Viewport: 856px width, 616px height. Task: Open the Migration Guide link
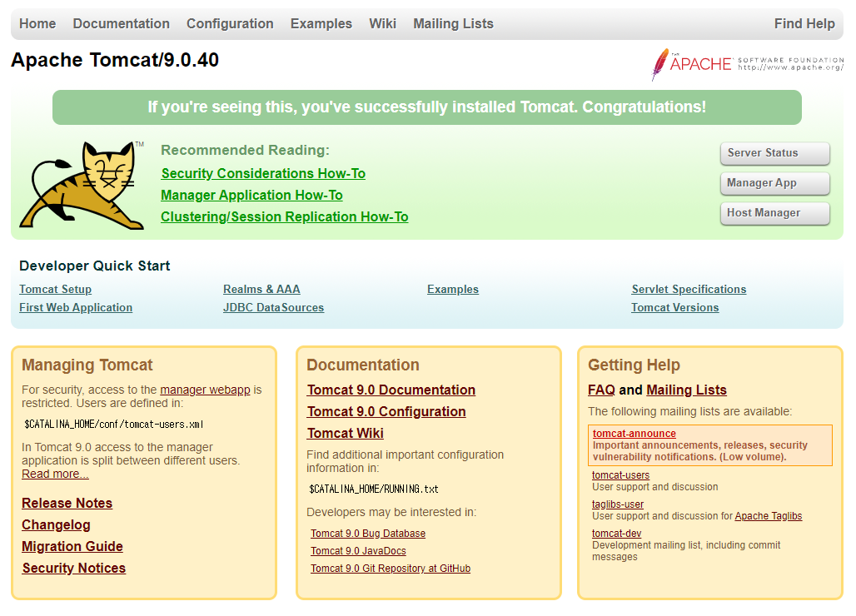[x=72, y=547]
